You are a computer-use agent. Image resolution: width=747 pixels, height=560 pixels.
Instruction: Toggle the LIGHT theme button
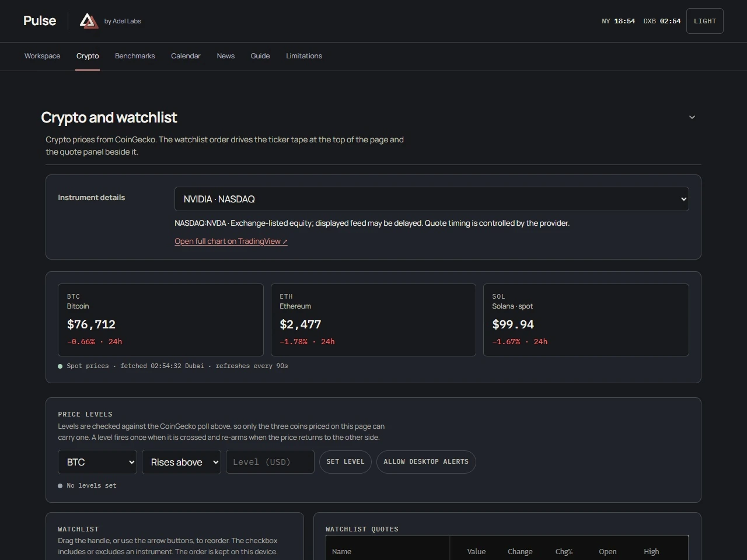point(705,21)
